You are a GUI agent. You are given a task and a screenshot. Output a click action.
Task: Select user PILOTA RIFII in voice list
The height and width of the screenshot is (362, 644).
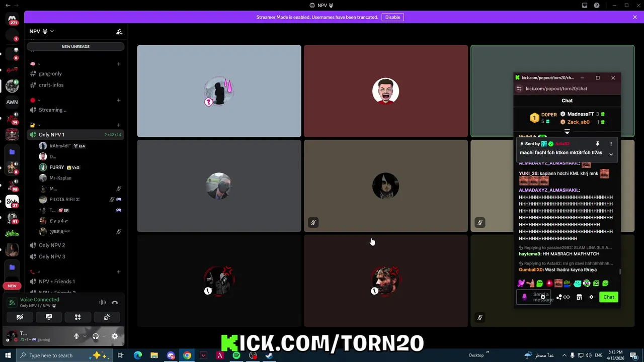(80, 200)
